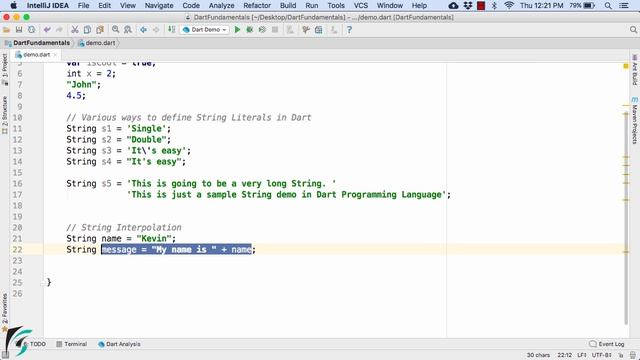Open the Project tool window sidebar tab

(4, 69)
